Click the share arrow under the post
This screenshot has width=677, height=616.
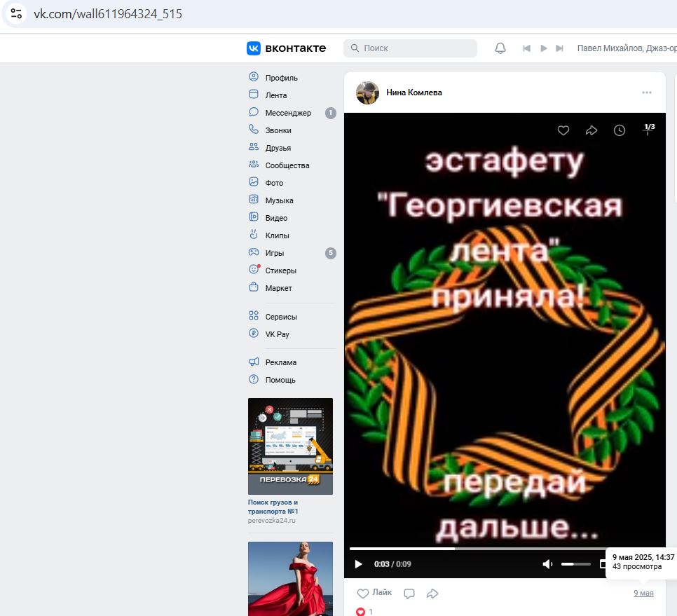[x=432, y=594]
